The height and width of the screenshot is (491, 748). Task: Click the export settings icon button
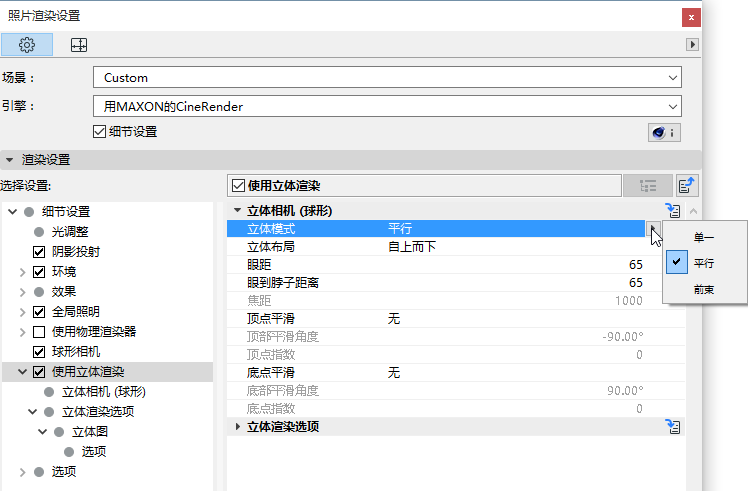click(x=687, y=186)
